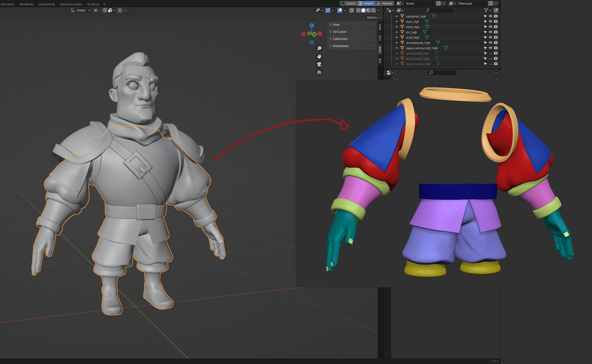Image resolution: width=592 pixels, height=364 pixels.
Task: Click the Snapping magnet icon
Action: 105,10
